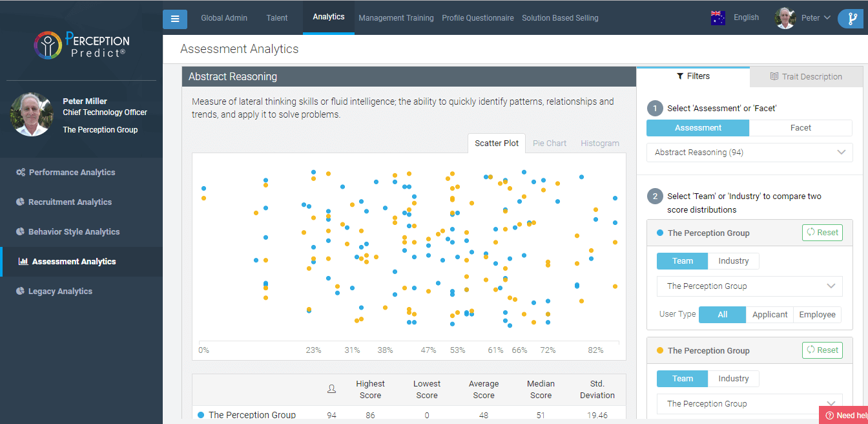Viewport: 868px width, 424px height.
Task: Open Legacy Analytics in sidebar
Action: pos(81,291)
